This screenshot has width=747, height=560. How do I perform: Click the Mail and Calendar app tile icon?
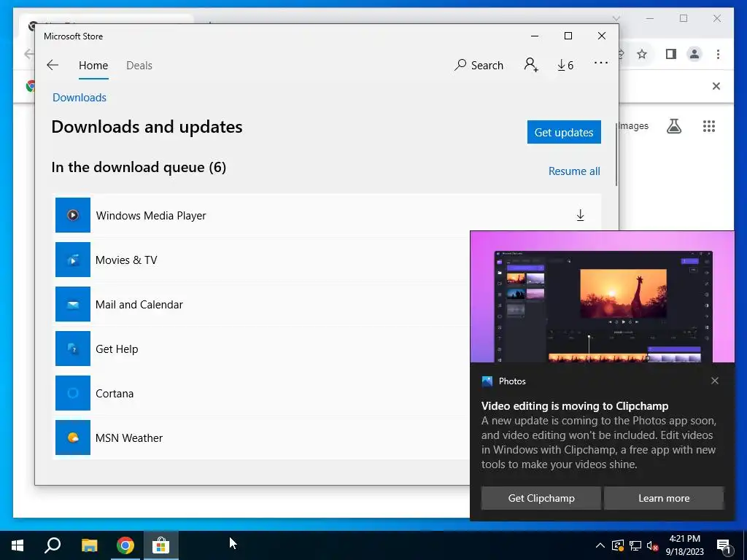click(73, 304)
